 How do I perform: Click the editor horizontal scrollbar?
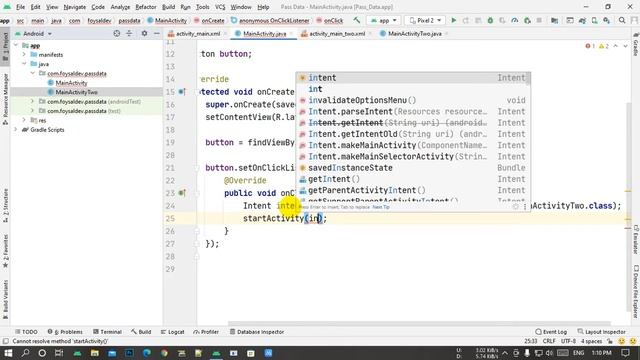pos(419,323)
